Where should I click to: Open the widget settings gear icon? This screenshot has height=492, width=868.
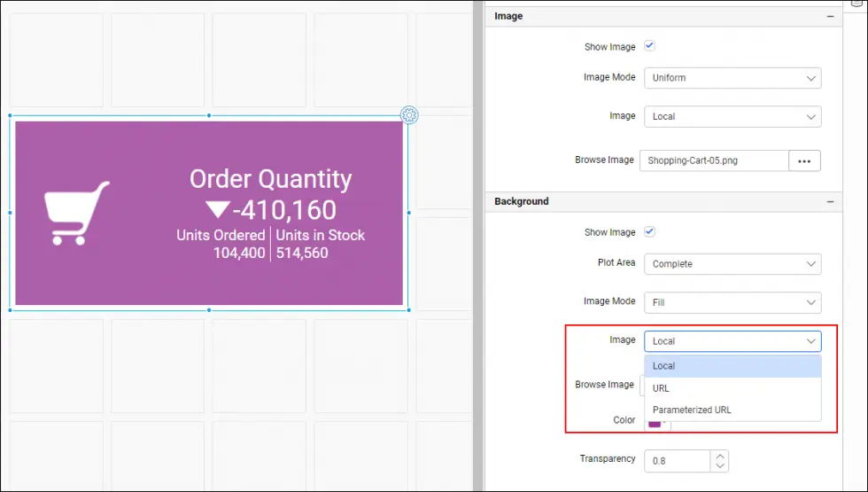[x=408, y=114]
